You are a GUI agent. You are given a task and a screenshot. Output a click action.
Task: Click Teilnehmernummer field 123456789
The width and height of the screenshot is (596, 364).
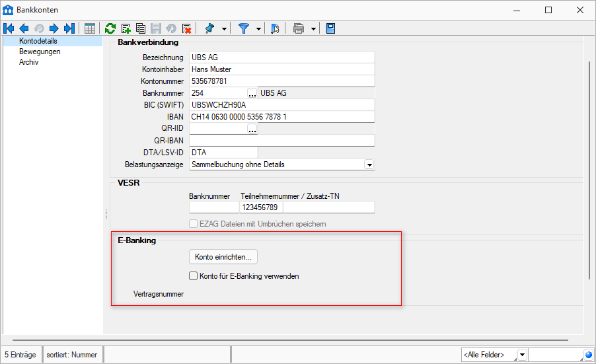click(261, 207)
